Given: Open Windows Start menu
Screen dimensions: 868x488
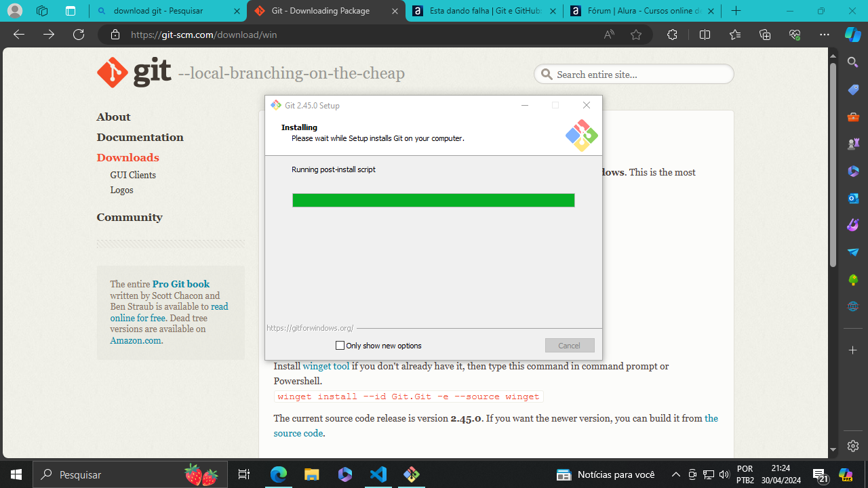Looking at the screenshot, I should (16, 474).
